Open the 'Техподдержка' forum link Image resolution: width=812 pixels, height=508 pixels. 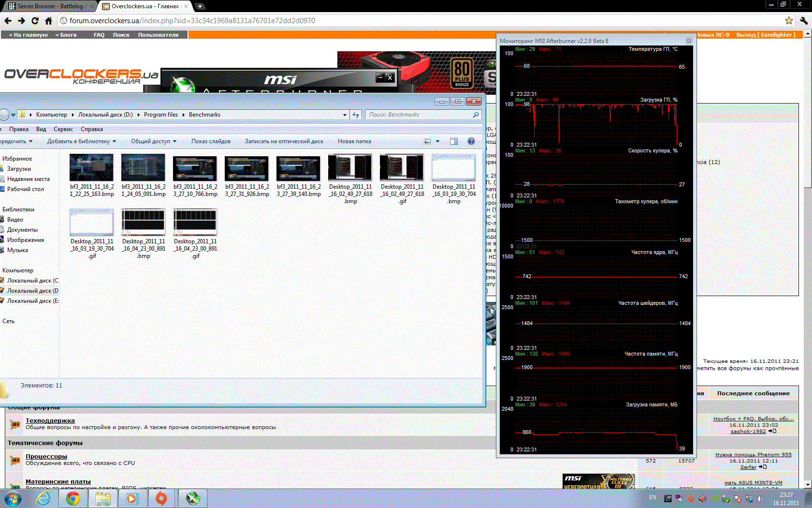(x=50, y=420)
